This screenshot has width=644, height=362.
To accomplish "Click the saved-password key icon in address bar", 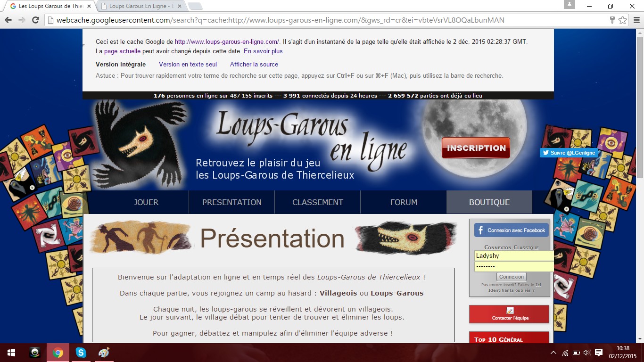I will (612, 20).
